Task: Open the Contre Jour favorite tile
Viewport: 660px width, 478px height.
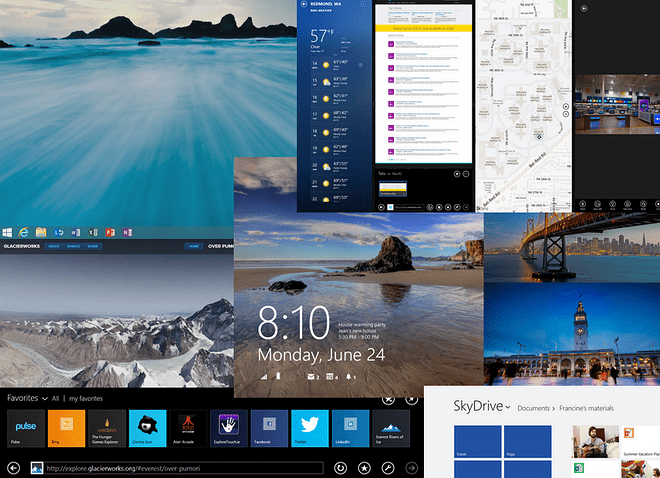Action: point(148,428)
